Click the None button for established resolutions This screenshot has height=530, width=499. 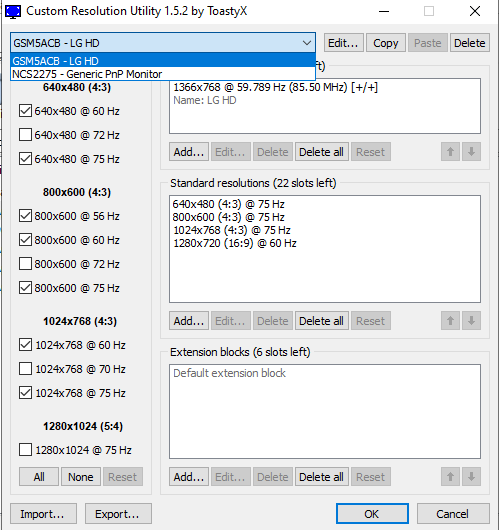pos(80,477)
